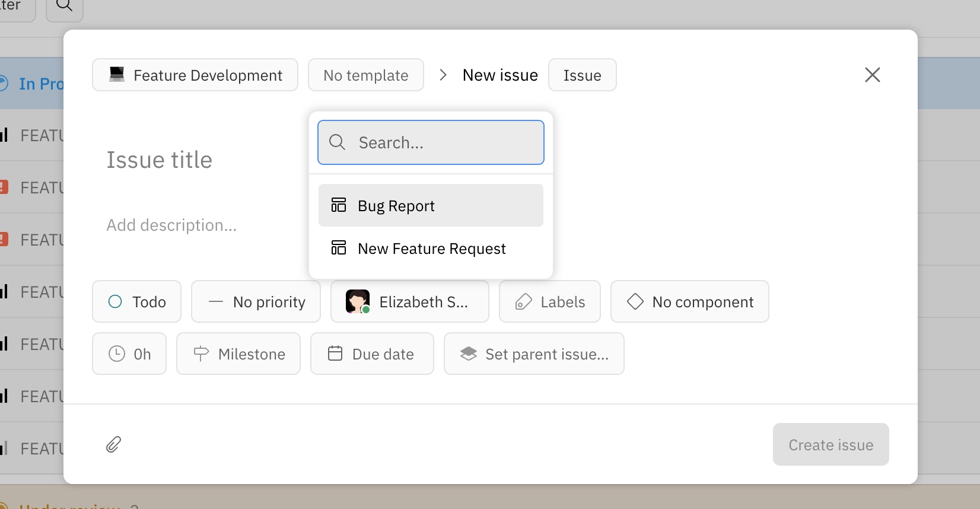Click the In Progress section in the background
Viewport: 980px width, 509px height.
coord(33,83)
